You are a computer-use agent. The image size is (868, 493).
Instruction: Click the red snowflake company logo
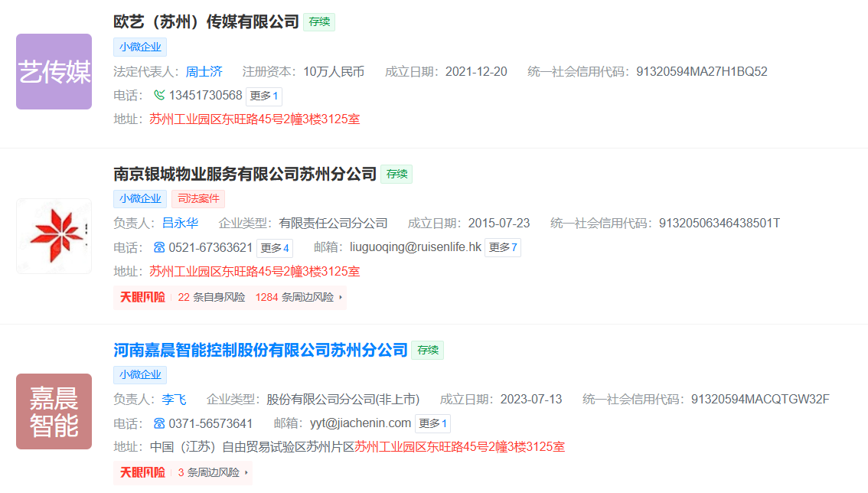54,236
